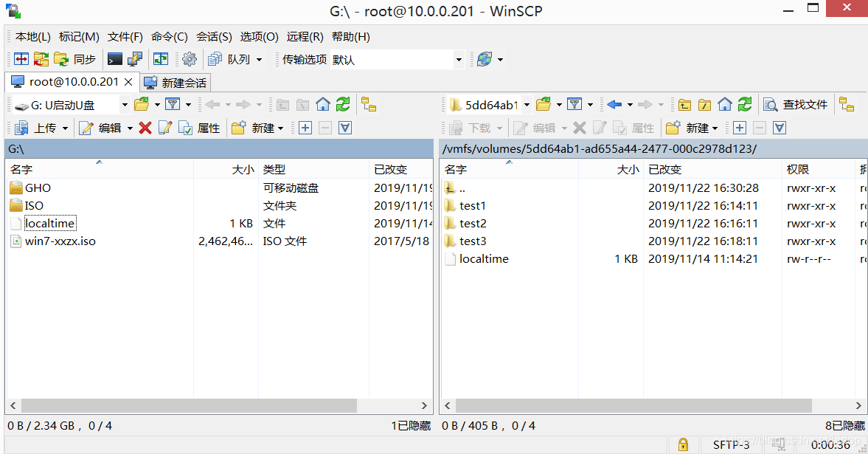Viewport: 868px width, 454px height.
Task: Click the lock icon in status bar
Action: pyautogui.click(x=683, y=444)
